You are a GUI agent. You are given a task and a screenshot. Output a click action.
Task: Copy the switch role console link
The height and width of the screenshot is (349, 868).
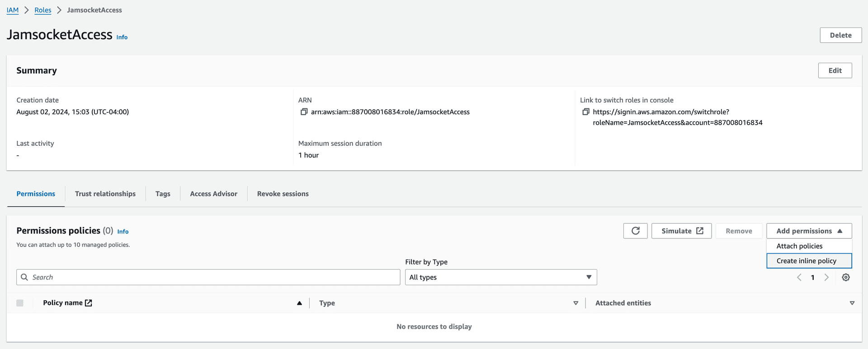(x=586, y=112)
